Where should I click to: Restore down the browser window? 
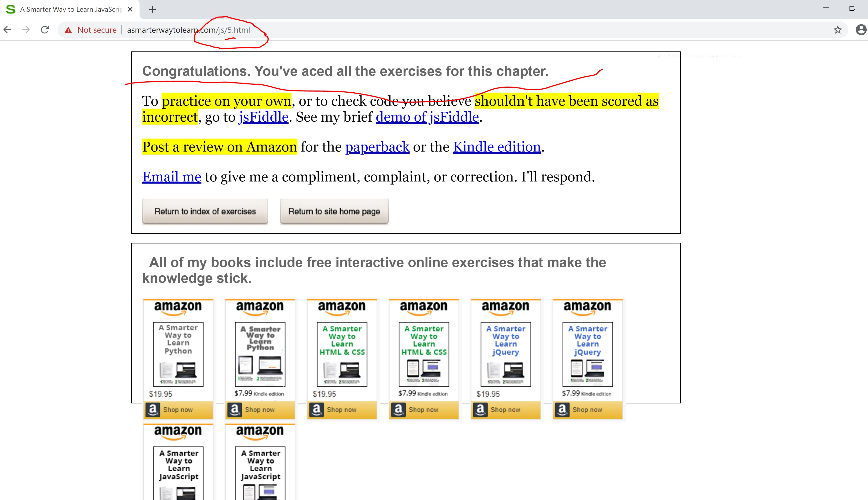pyautogui.click(x=852, y=8)
